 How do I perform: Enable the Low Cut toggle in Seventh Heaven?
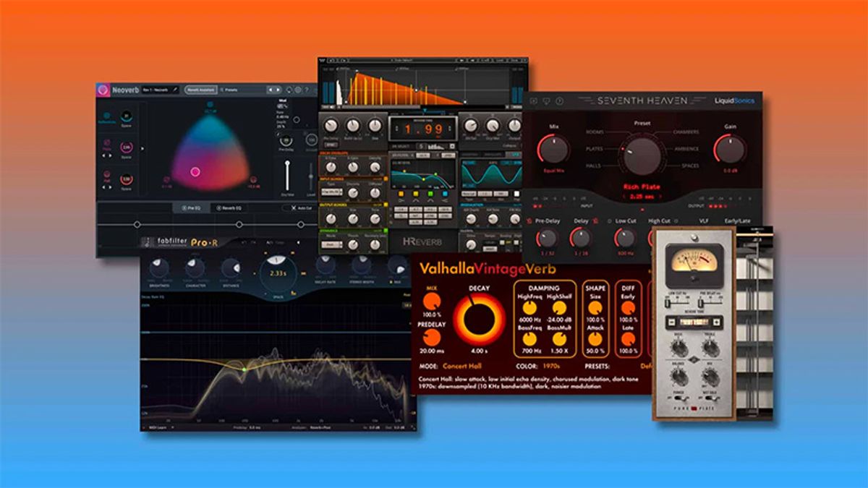pyautogui.click(x=610, y=221)
